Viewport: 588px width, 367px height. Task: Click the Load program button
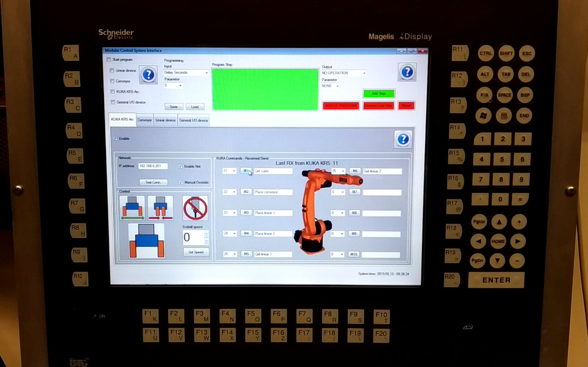tap(195, 107)
